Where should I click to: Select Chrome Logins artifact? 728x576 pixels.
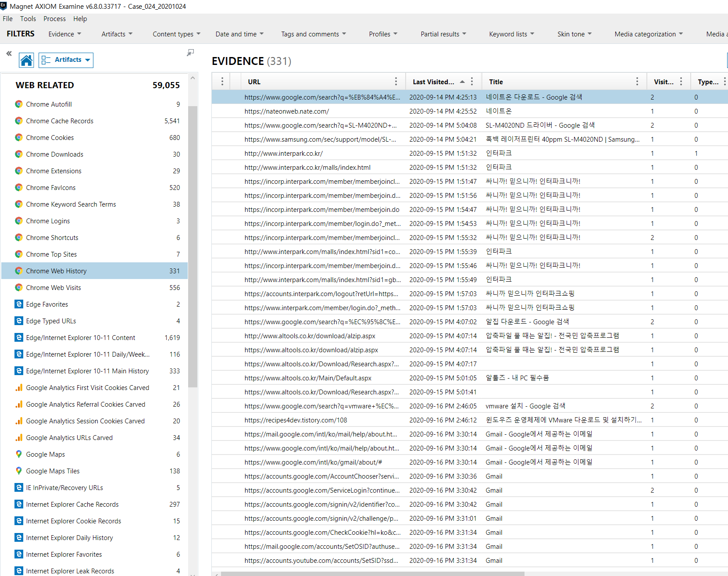(95, 221)
